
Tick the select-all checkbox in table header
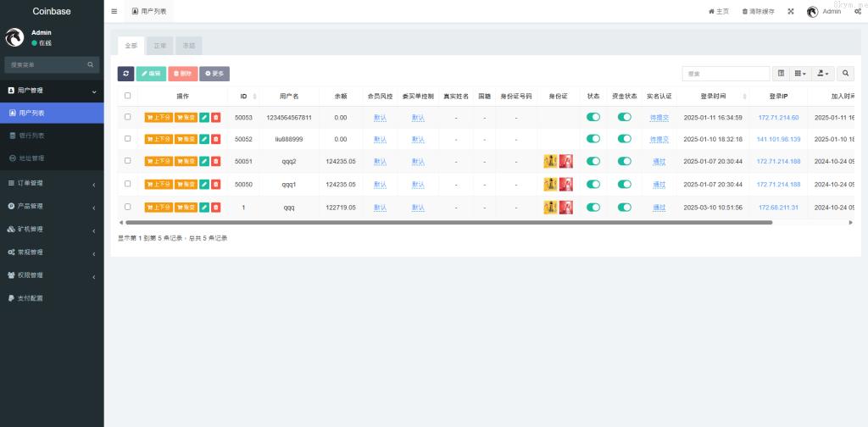(x=128, y=96)
